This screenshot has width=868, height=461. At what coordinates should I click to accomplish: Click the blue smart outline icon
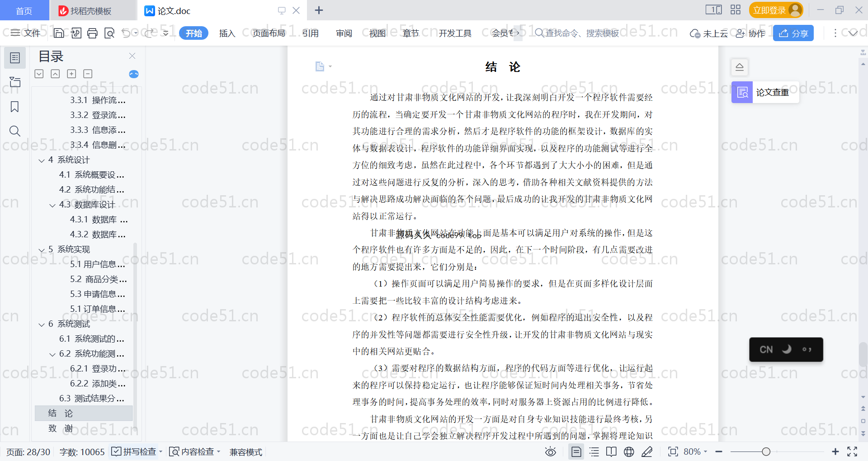(134, 74)
